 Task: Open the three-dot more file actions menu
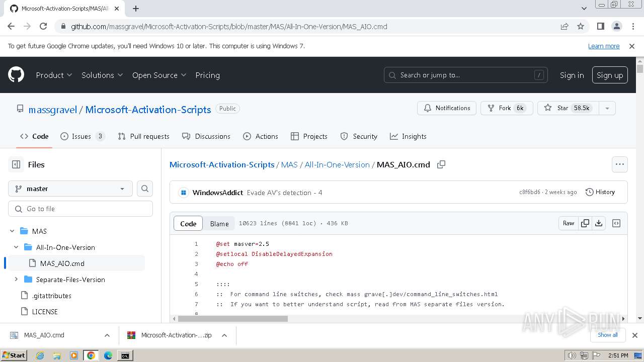(x=619, y=164)
